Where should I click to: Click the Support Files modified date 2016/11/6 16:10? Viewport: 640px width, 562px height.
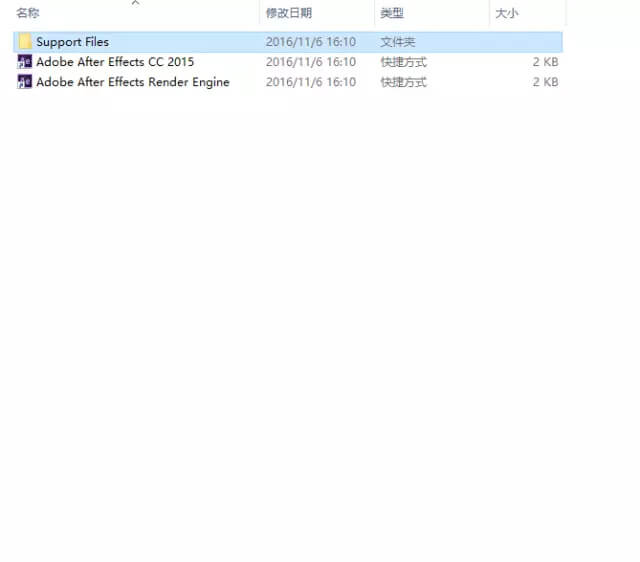tap(311, 42)
